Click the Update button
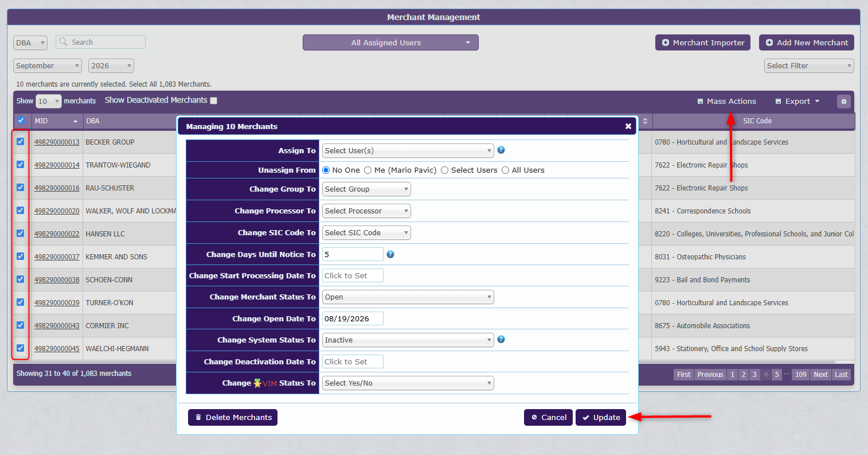 601,418
